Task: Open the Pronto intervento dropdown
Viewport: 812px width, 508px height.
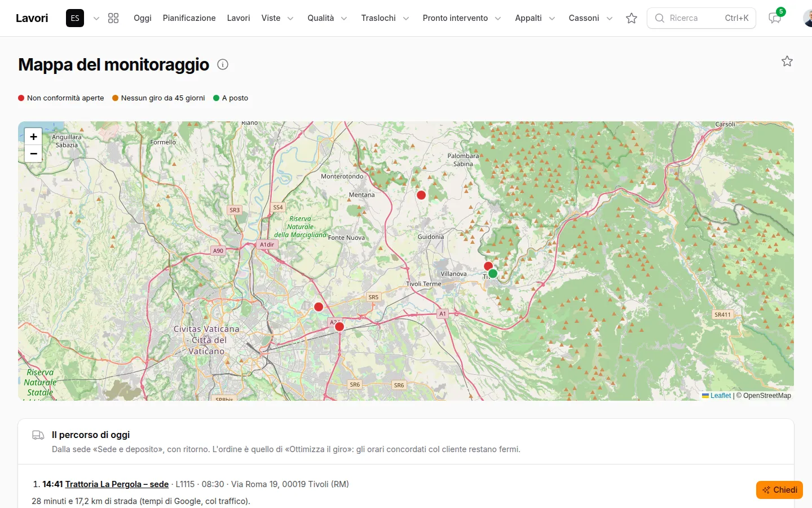Action: 462,18
